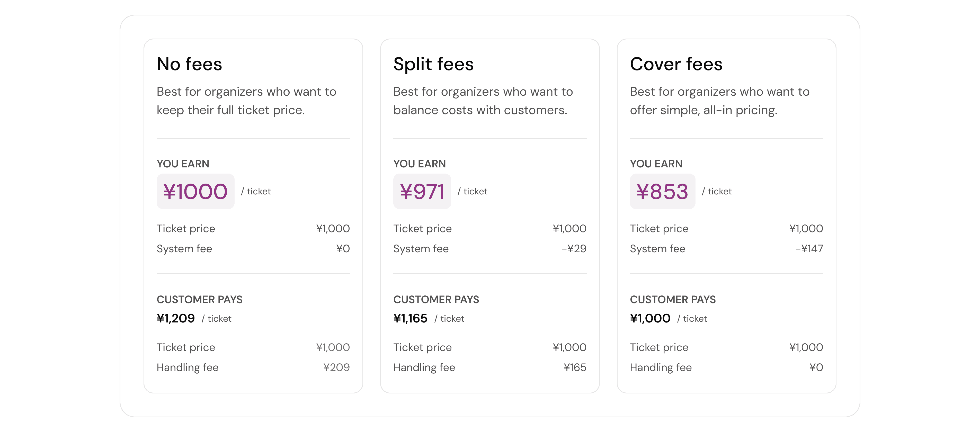This screenshot has height=432, width=980.
Task: Click the ¥1,209 customer price
Action: 176,318
